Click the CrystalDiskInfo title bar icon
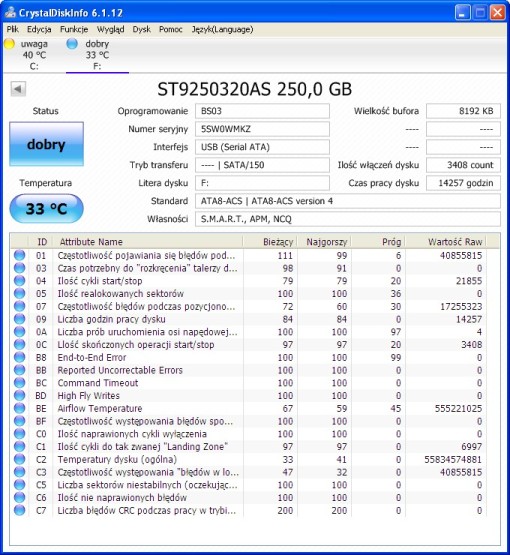Viewport: 510px width, 555px height. 10,13
